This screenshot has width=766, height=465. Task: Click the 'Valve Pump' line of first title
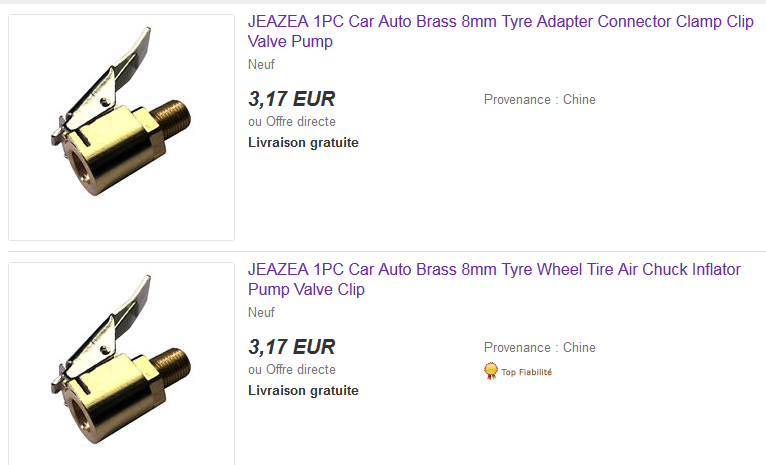coord(290,42)
